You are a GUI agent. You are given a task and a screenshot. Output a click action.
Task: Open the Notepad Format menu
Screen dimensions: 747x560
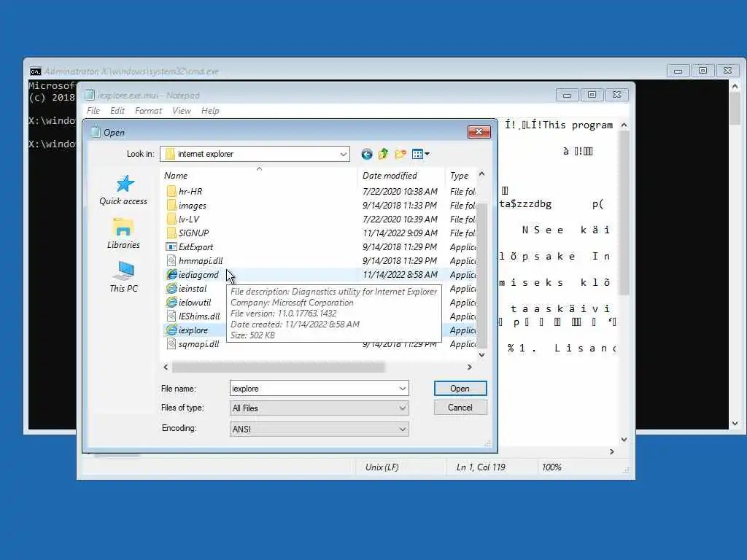(148, 111)
